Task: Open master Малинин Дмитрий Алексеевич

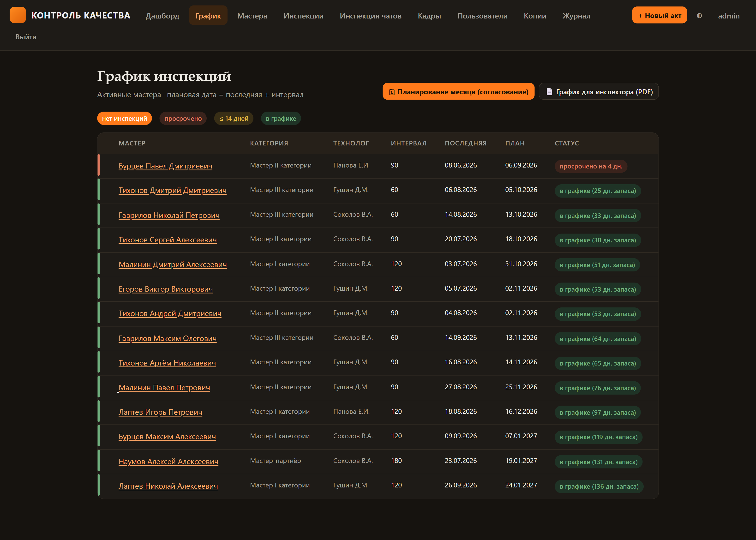Action: click(x=173, y=264)
